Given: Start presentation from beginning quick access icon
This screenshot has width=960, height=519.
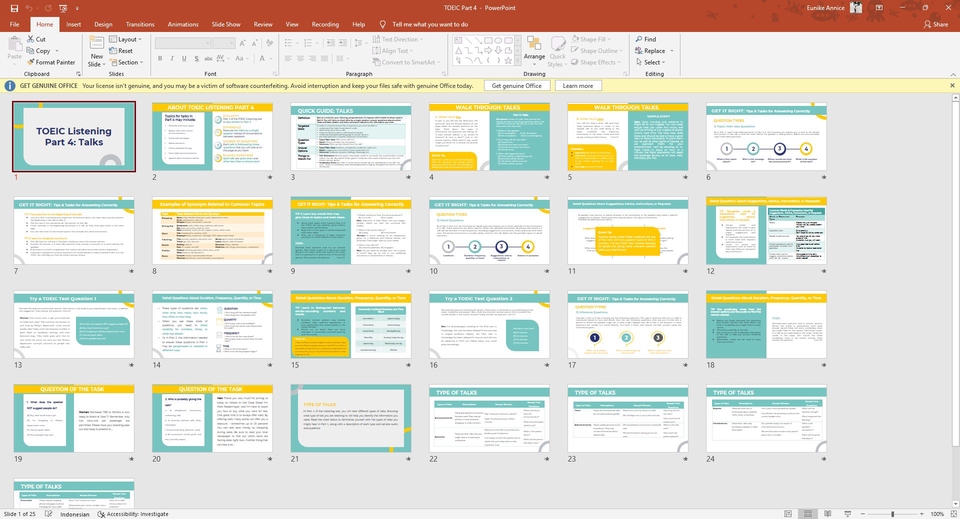Looking at the screenshot, I should click(x=63, y=8).
